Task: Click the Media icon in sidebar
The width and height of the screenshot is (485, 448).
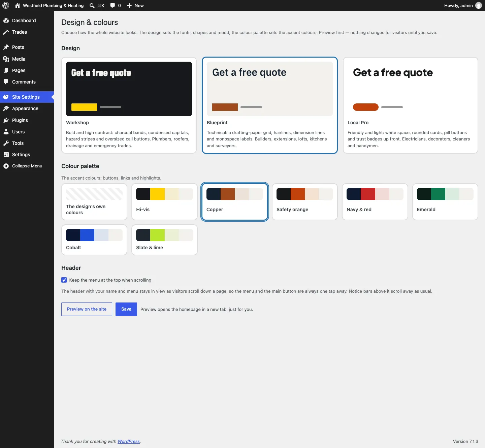Action: (x=6, y=59)
